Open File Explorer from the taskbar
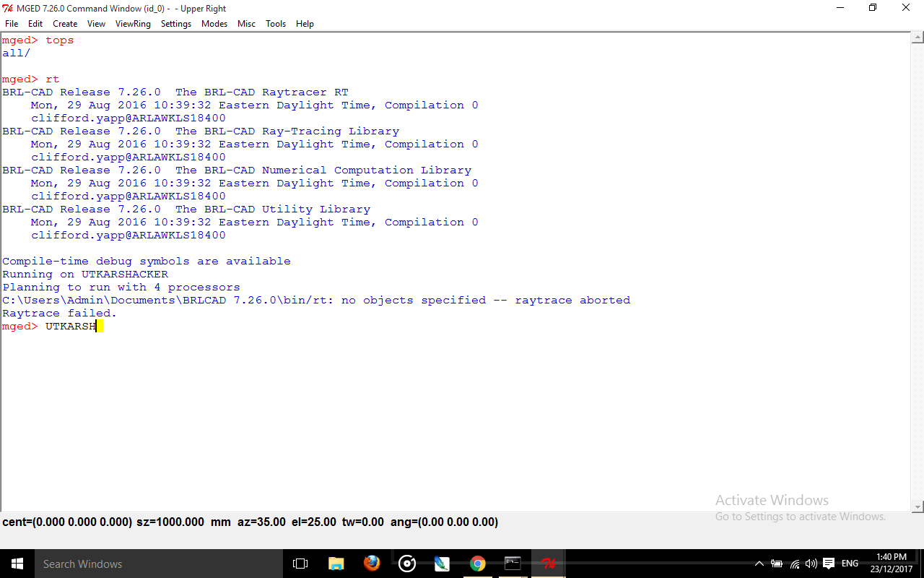Screen dimensions: 924x578 pyautogui.click(x=336, y=564)
